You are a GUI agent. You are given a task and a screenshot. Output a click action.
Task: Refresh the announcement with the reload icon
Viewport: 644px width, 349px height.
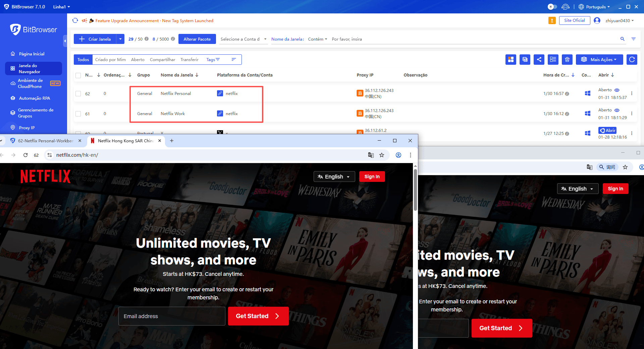pos(75,20)
